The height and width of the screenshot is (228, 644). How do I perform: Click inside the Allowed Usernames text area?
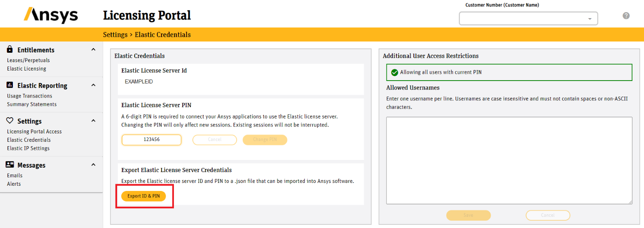509,160
